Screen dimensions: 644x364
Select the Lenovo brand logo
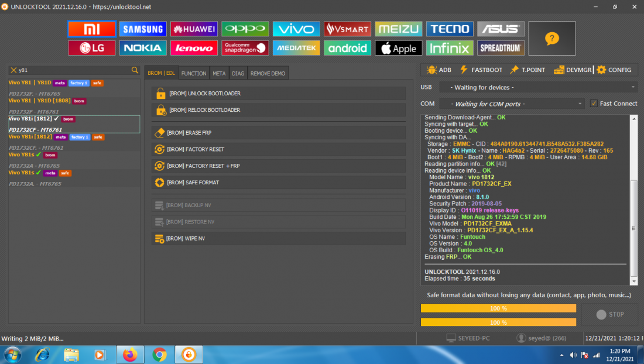click(194, 47)
